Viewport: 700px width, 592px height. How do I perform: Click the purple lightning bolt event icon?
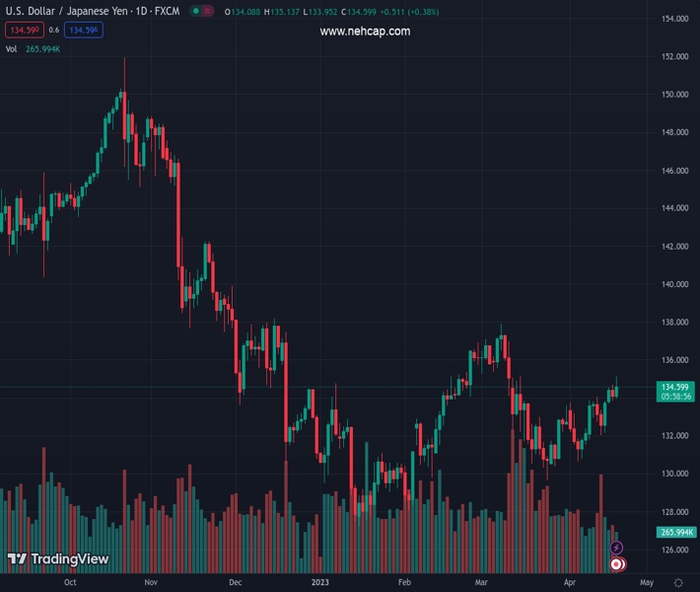[x=617, y=548]
